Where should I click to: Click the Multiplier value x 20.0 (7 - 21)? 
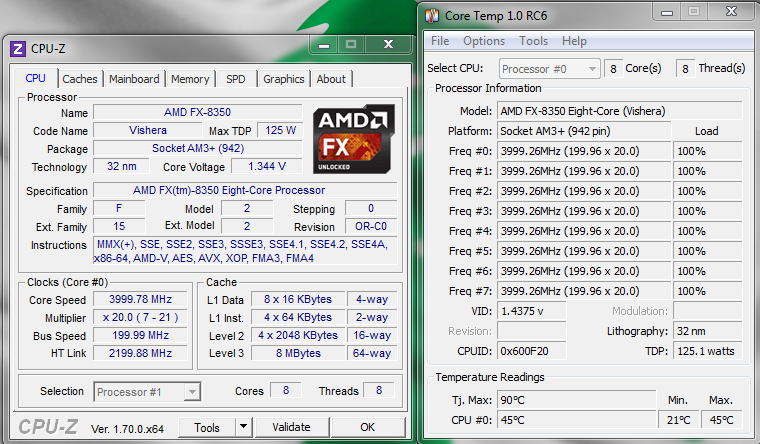coord(141,317)
